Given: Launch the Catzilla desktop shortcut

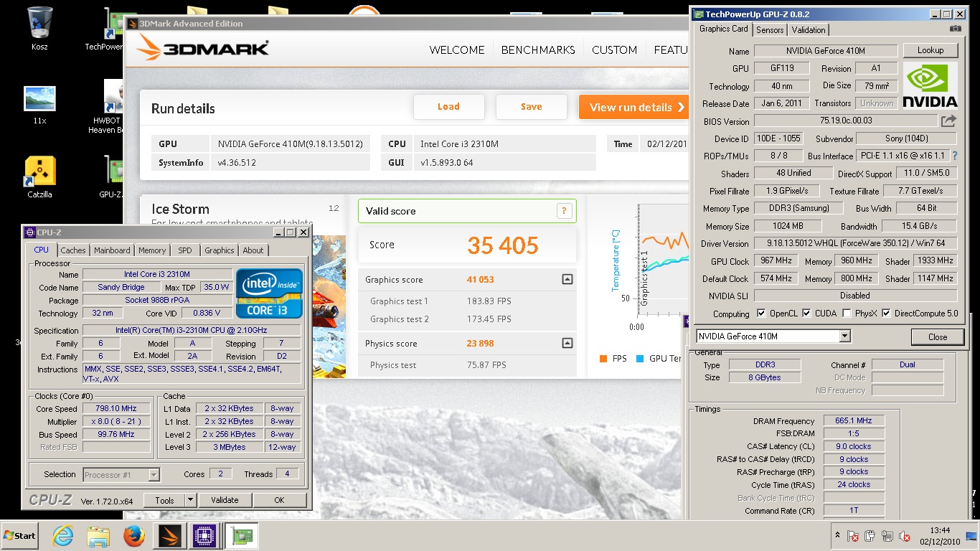Looking at the screenshot, I should [39, 176].
